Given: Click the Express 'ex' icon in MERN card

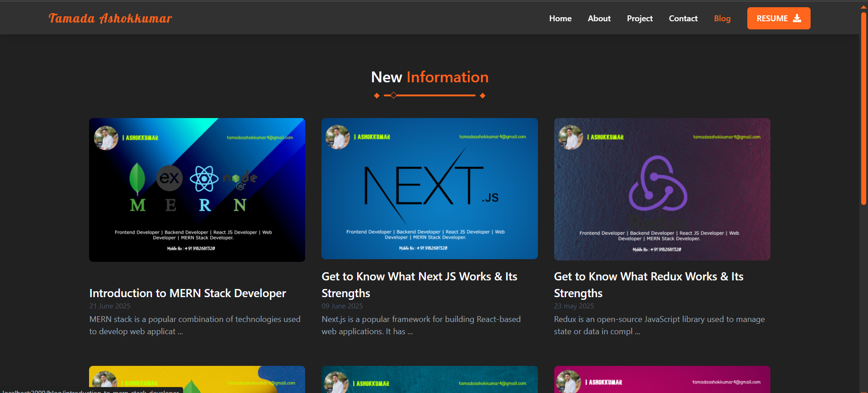Looking at the screenshot, I should [x=170, y=178].
